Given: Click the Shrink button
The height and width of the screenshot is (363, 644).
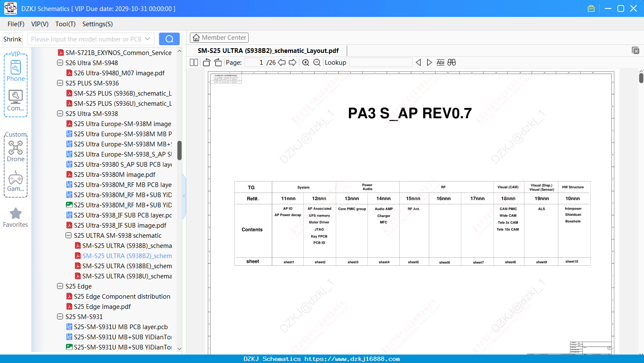Looking at the screenshot, I should pyautogui.click(x=13, y=39).
